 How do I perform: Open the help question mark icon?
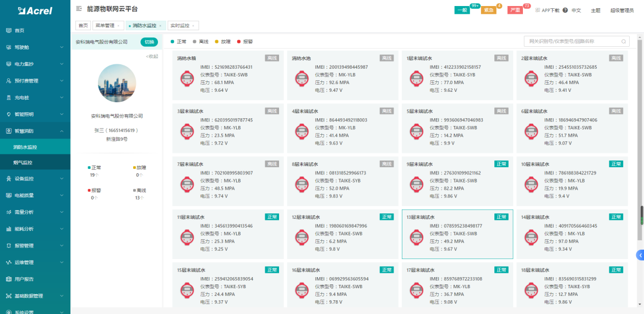click(x=565, y=10)
